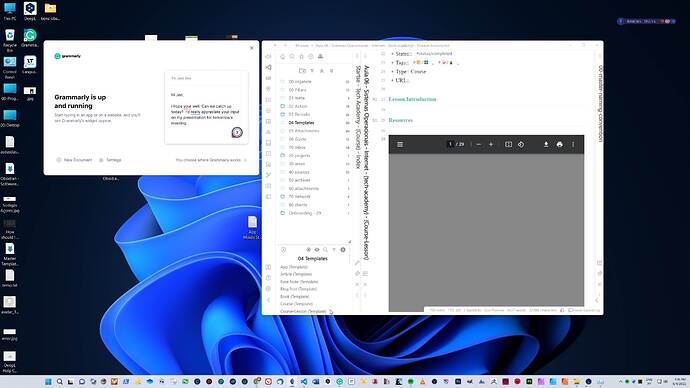
Task: Zoom out in the embedded PDF viewer
Action: 479,144
